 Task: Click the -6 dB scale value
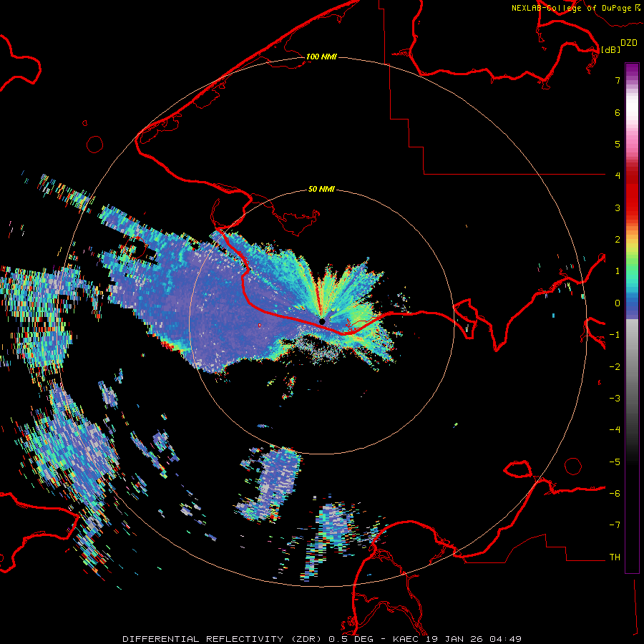click(x=615, y=494)
